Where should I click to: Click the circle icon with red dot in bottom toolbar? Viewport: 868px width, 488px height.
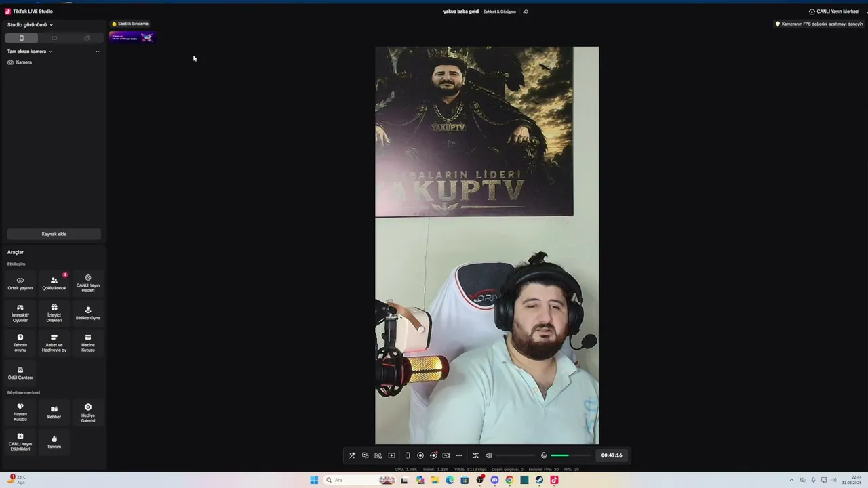(x=433, y=455)
